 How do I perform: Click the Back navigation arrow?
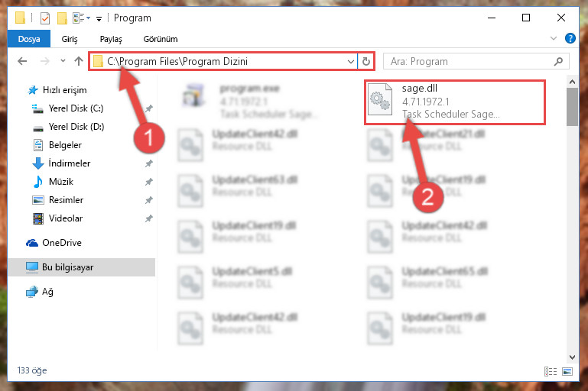pyautogui.click(x=22, y=61)
